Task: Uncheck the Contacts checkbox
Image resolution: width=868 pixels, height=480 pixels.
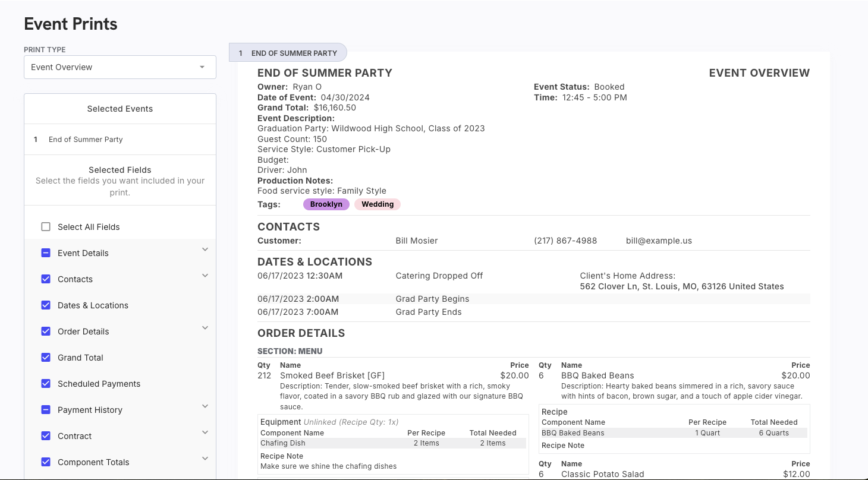Action: click(46, 279)
